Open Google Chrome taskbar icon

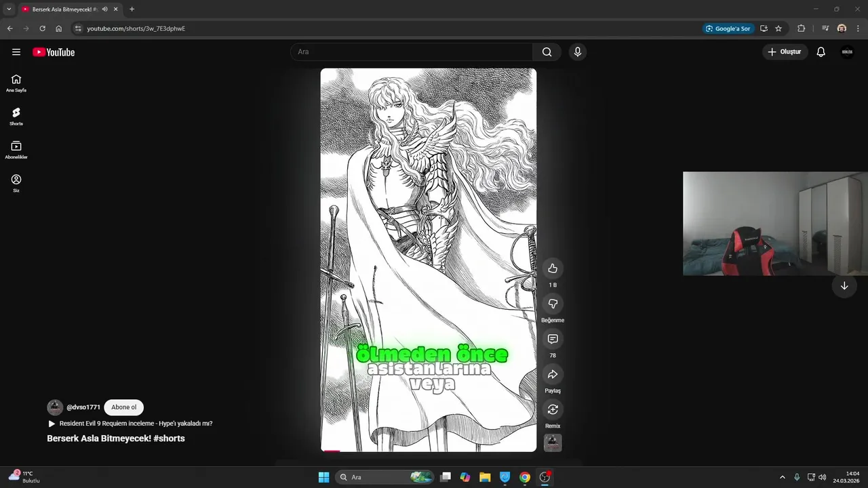coord(524,477)
